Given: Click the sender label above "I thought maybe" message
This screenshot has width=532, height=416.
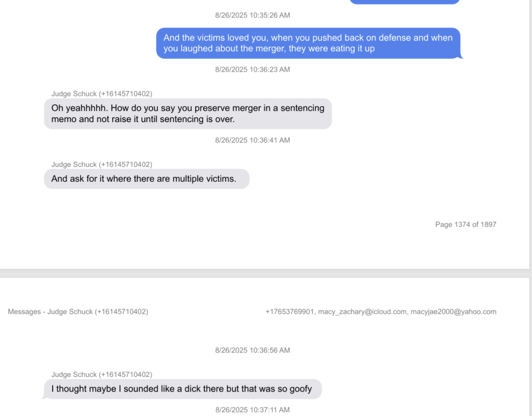Looking at the screenshot, I should point(102,374).
